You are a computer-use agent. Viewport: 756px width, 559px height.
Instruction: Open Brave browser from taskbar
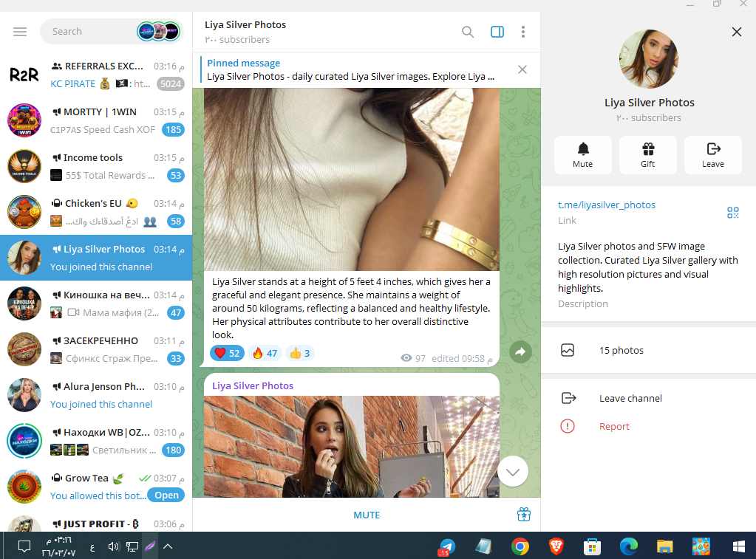click(x=556, y=546)
